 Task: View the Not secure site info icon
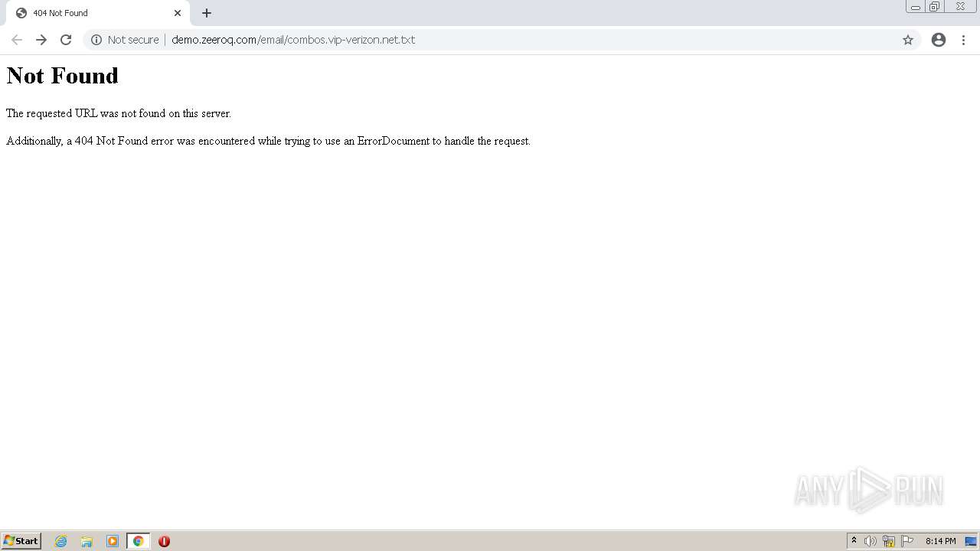pos(96,40)
